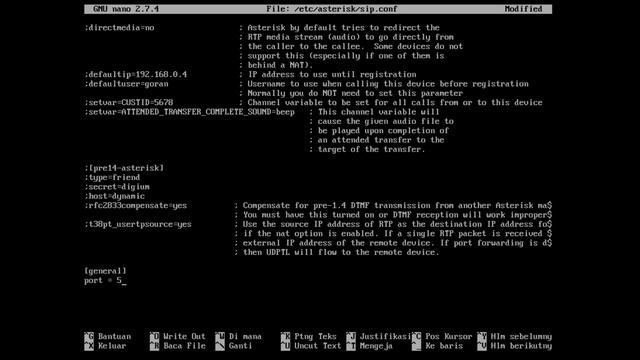Click the Justifikasi shortcut

[x=378, y=337]
